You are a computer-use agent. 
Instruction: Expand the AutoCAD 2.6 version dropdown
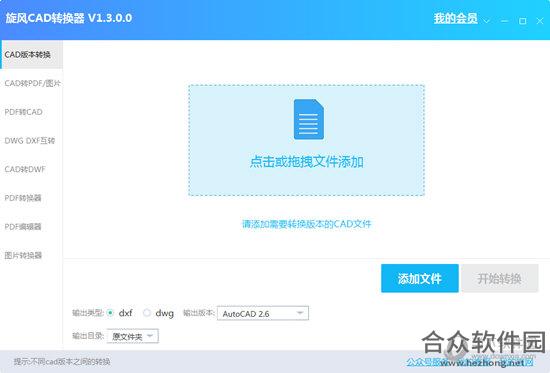(263, 313)
